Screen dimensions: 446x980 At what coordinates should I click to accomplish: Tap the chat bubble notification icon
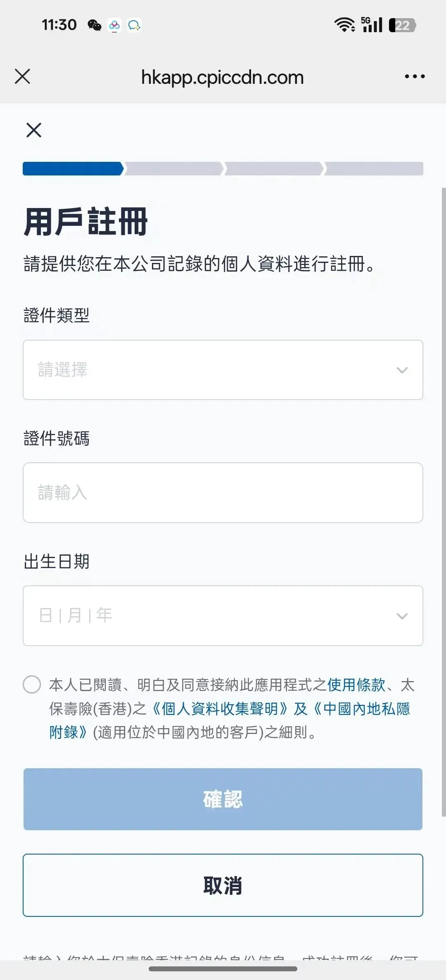coord(134,25)
